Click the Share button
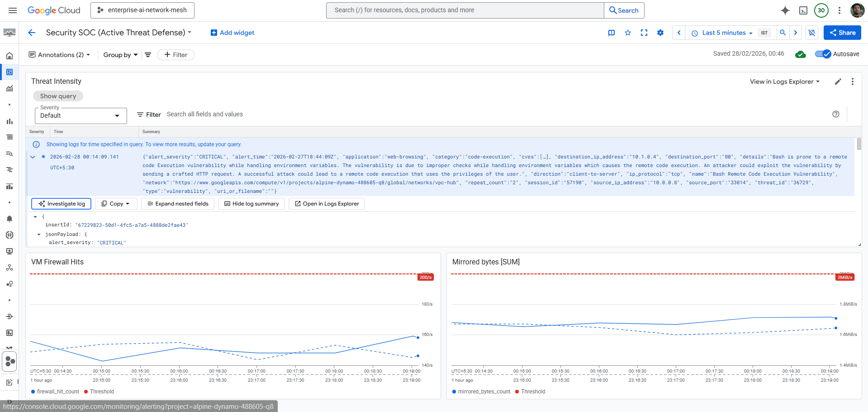The image size is (868, 412). (x=842, y=33)
